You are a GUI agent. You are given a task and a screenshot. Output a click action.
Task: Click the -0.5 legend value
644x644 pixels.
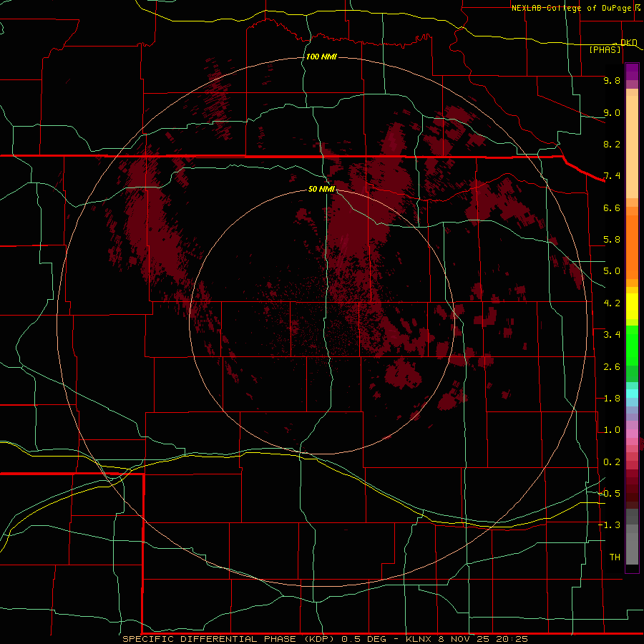tap(610, 494)
